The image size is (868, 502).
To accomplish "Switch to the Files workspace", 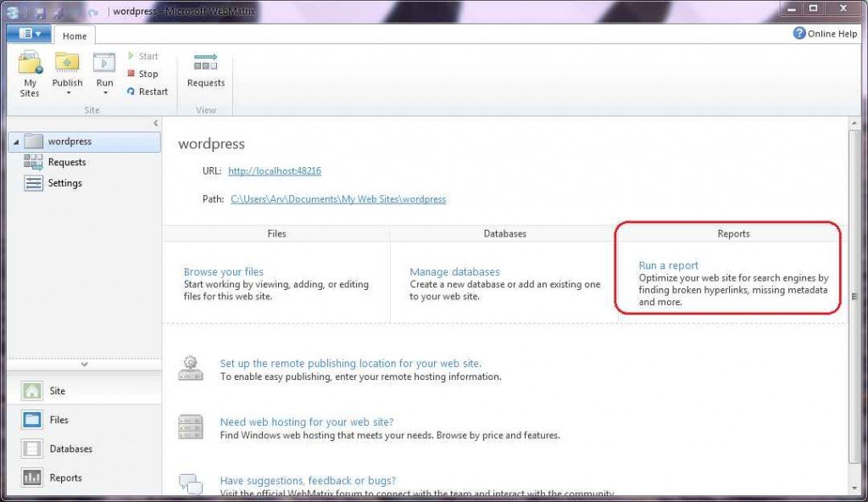I will tap(84, 420).
